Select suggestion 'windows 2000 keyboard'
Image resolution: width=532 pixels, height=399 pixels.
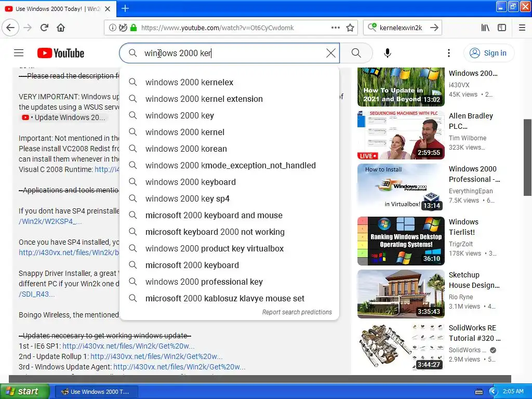coord(229,182)
